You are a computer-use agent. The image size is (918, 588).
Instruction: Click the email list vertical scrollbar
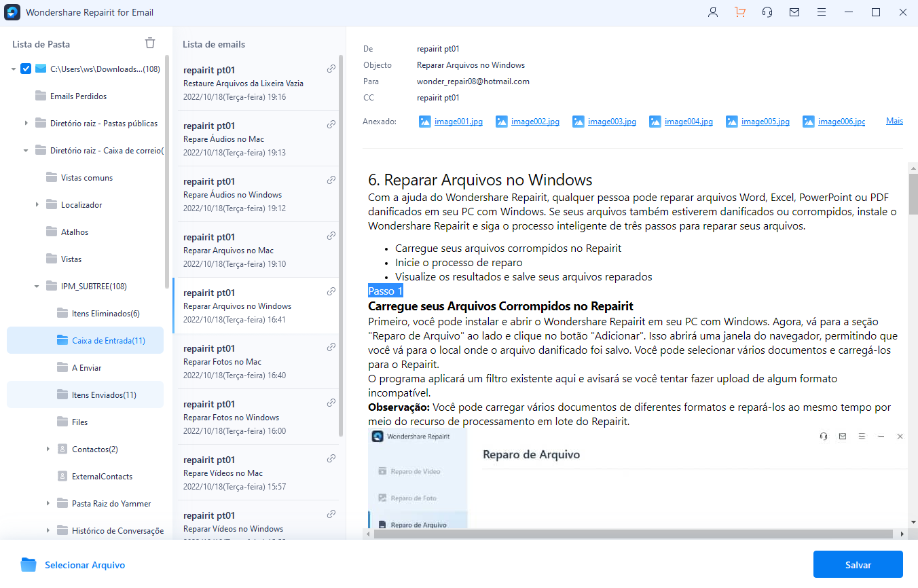point(341,244)
